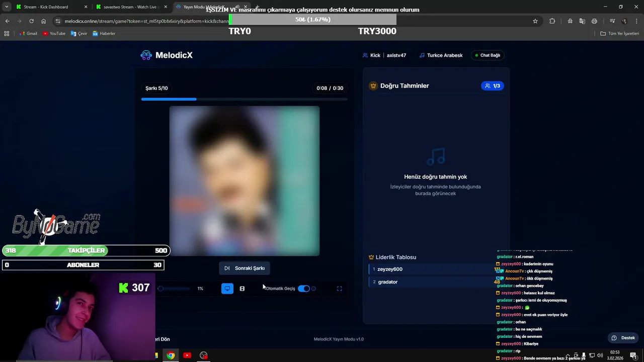Close the savastwo Stream tab
Screen dimensions: 644x362
[x=166, y=7]
